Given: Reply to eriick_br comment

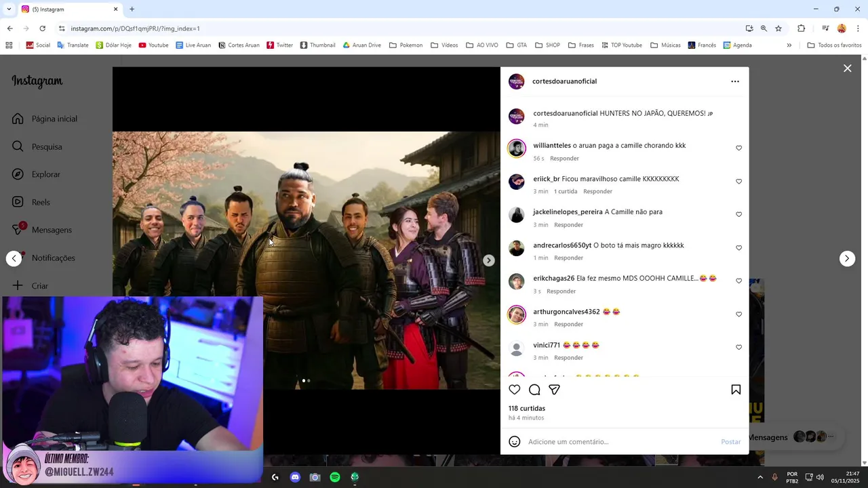Looking at the screenshot, I should pos(597,192).
